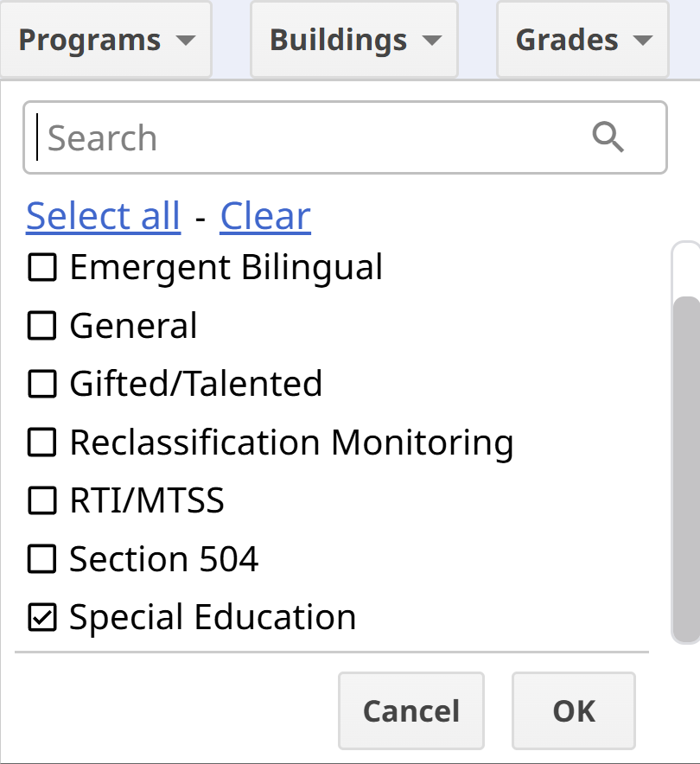Click the search magnifier icon
Image resolution: width=700 pixels, height=764 pixels.
click(608, 137)
